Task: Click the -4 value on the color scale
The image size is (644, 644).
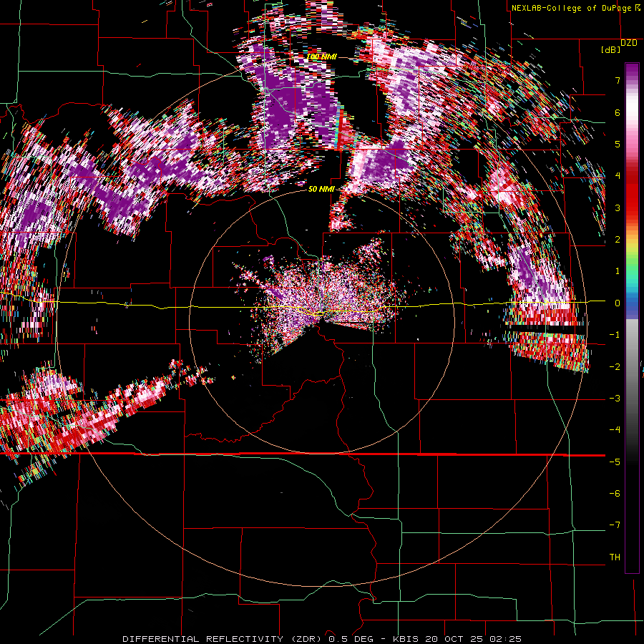Action: click(x=615, y=430)
